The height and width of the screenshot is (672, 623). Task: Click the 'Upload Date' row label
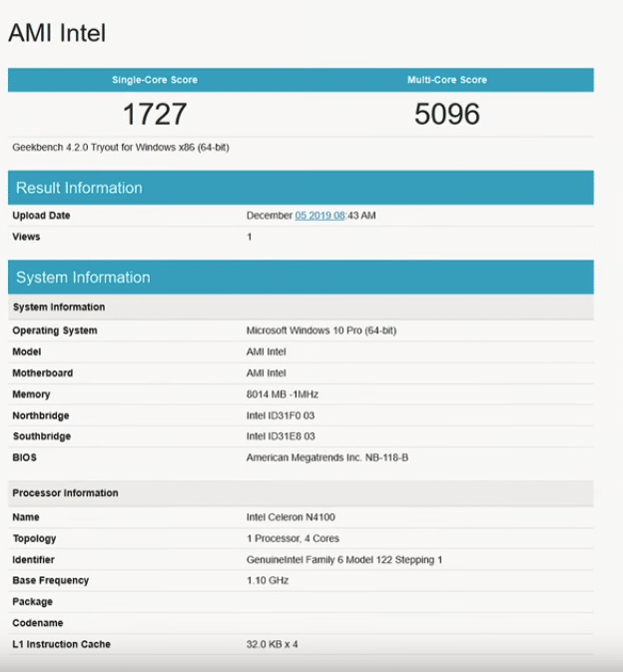click(41, 216)
